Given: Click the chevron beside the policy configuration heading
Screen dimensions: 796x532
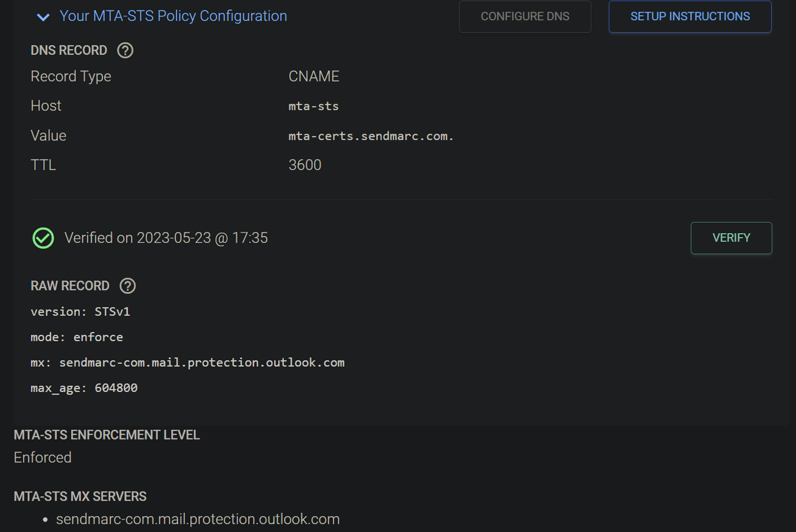Looking at the screenshot, I should pos(43,17).
